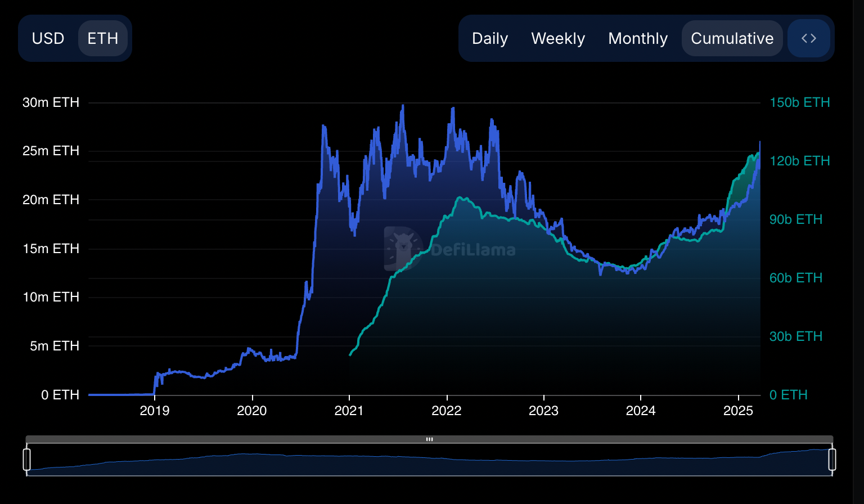Screen dimensions: 864x504
Task: Click the right range selector handle
Action: [832, 459]
